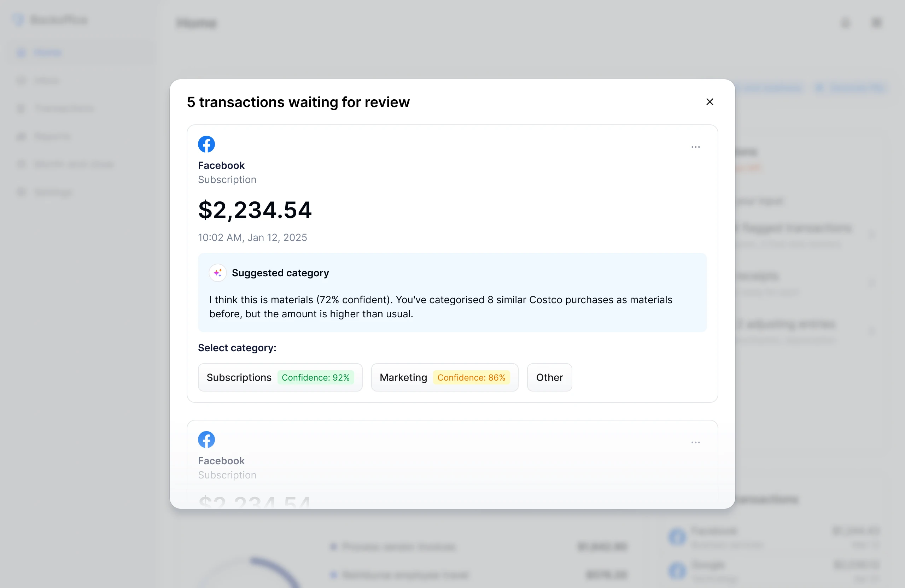The height and width of the screenshot is (588, 905).
Task: Click the Suggested category heading
Action: (280, 273)
